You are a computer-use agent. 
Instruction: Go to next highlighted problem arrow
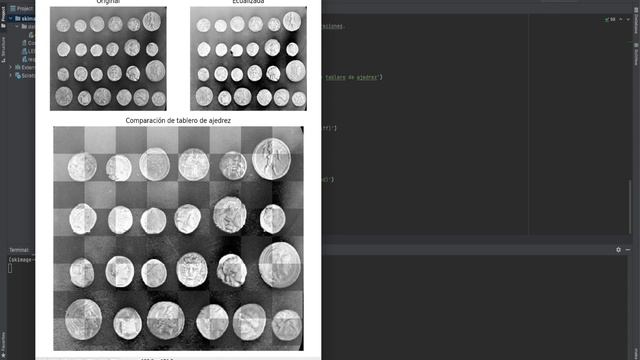point(628,19)
